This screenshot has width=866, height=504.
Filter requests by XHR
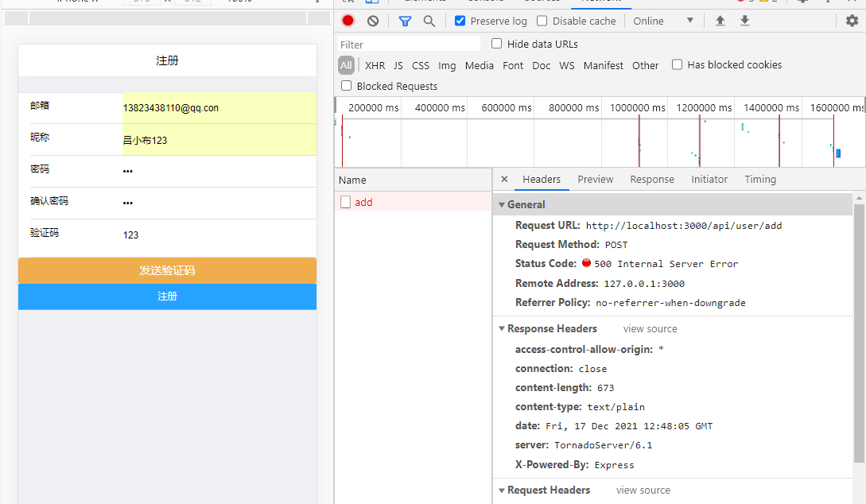pos(375,66)
